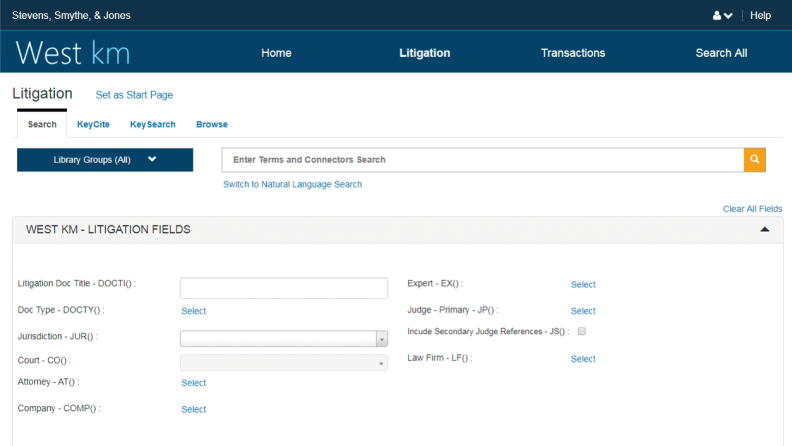792x446 pixels.
Task: Go to Transactions in top navigation
Action: click(573, 53)
